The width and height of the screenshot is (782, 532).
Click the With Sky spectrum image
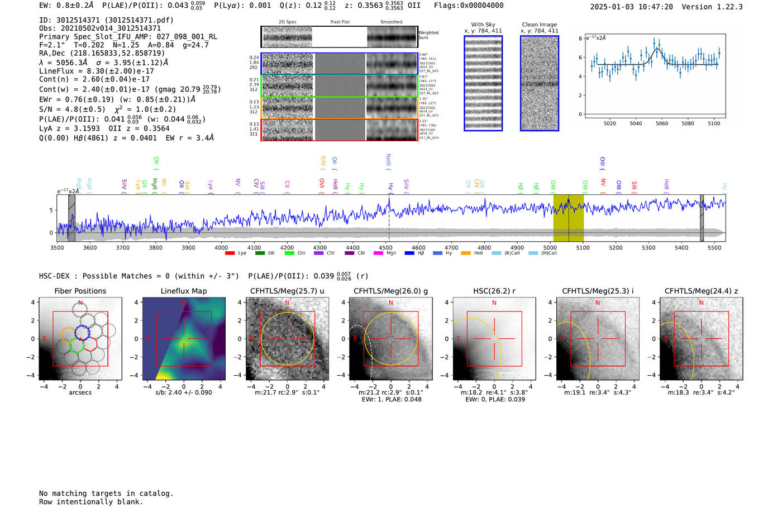click(483, 83)
